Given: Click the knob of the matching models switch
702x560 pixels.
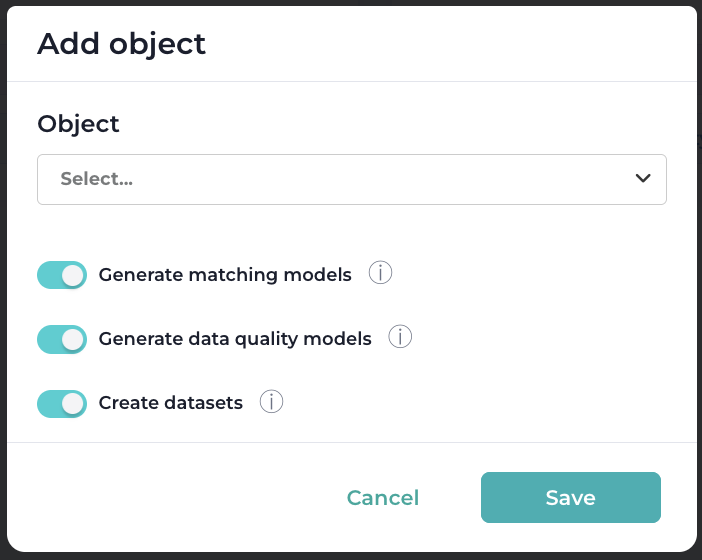Looking at the screenshot, I should pyautogui.click(x=72, y=275).
